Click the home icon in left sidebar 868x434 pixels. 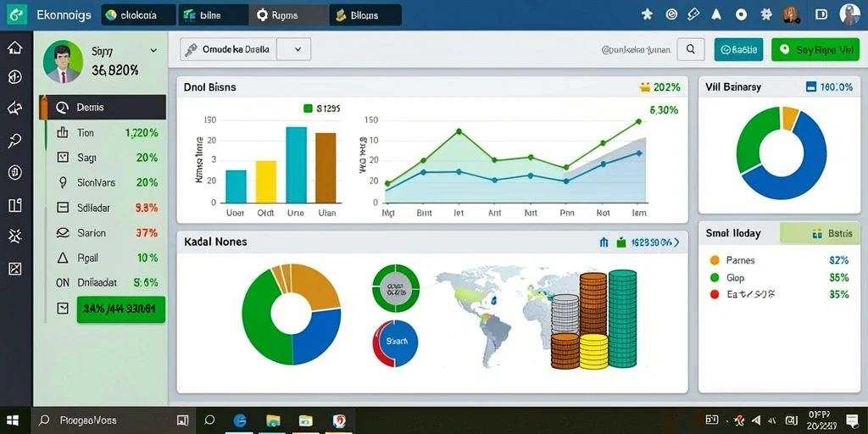(15, 47)
